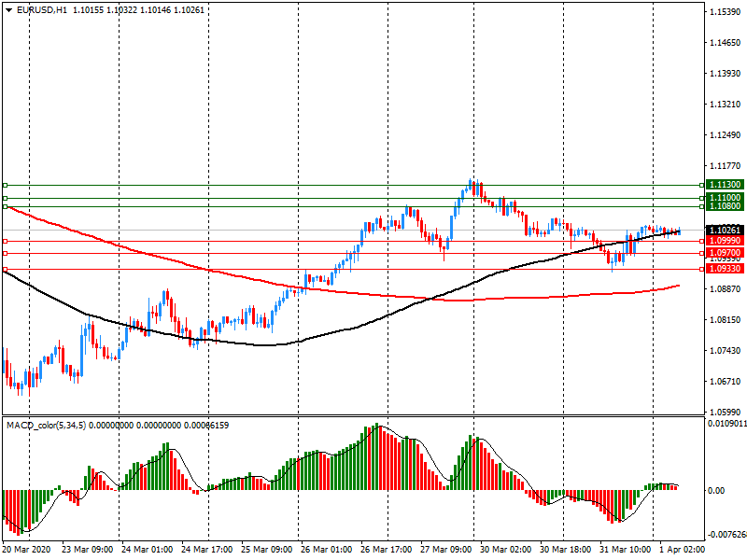Image resolution: width=747 pixels, height=560 pixels.
Task: Click the MACD value 0.00086159
Action: 206,426
